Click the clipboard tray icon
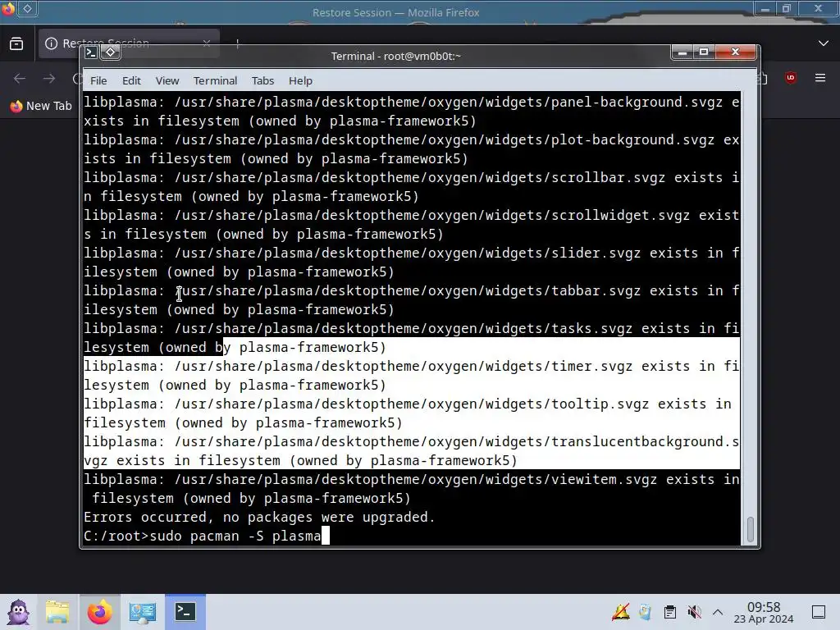 click(669, 612)
